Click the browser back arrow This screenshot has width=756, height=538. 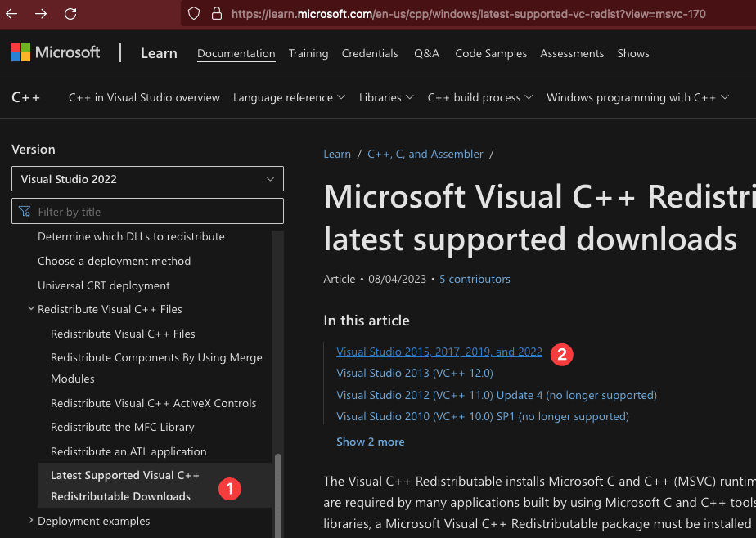pos(11,14)
